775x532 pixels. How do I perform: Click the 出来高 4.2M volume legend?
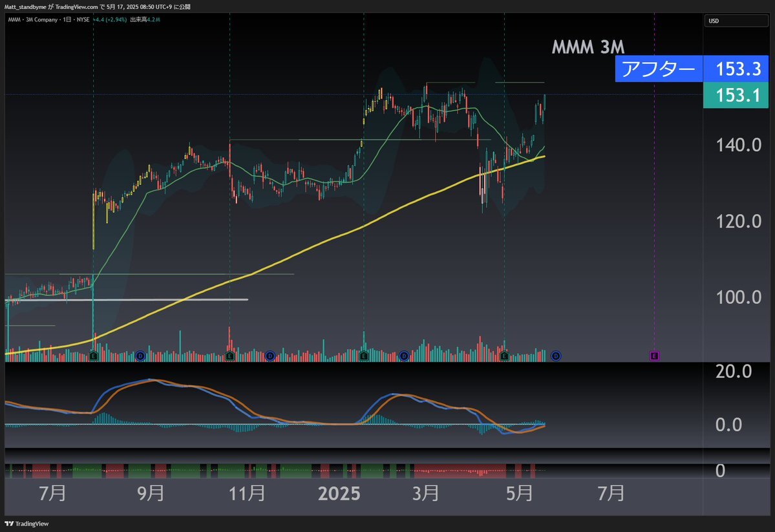pyautogui.click(x=145, y=20)
